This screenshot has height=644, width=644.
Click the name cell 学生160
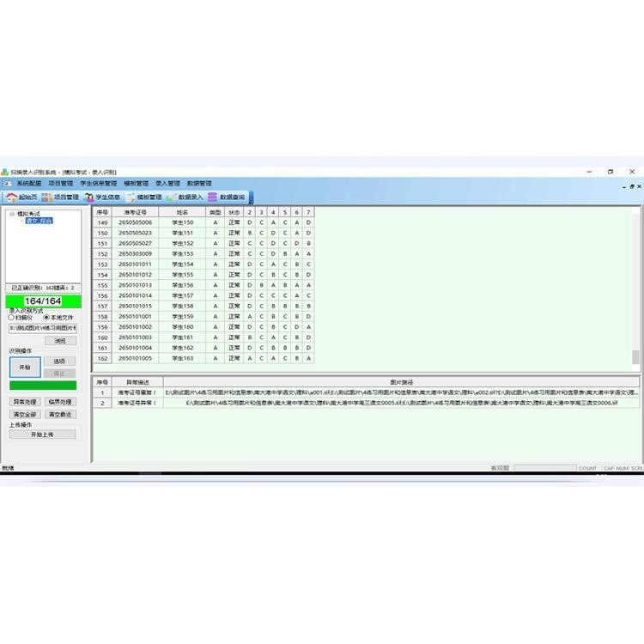coord(182,327)
